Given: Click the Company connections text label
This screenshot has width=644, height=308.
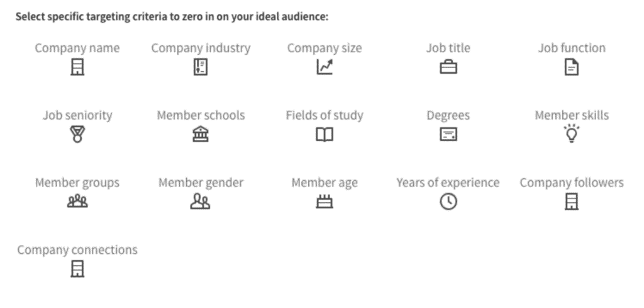Looking at the screenshot, I should (77, 250).
